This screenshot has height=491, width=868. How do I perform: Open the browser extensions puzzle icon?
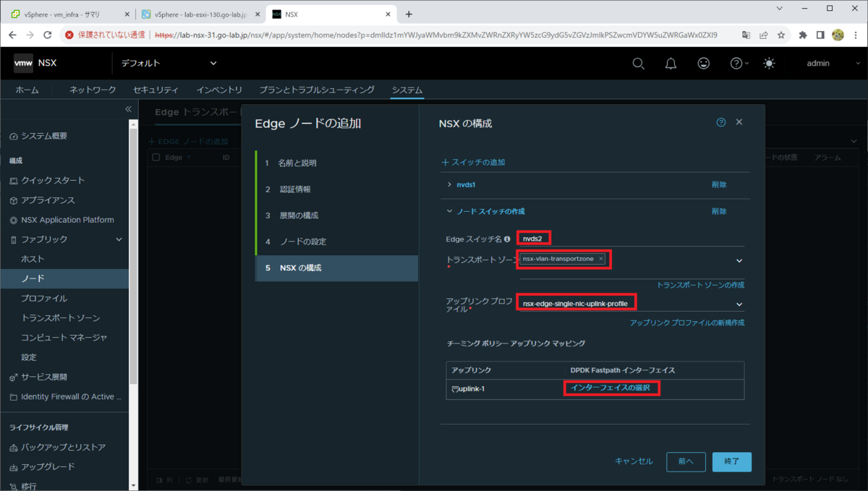pos(803,35)
